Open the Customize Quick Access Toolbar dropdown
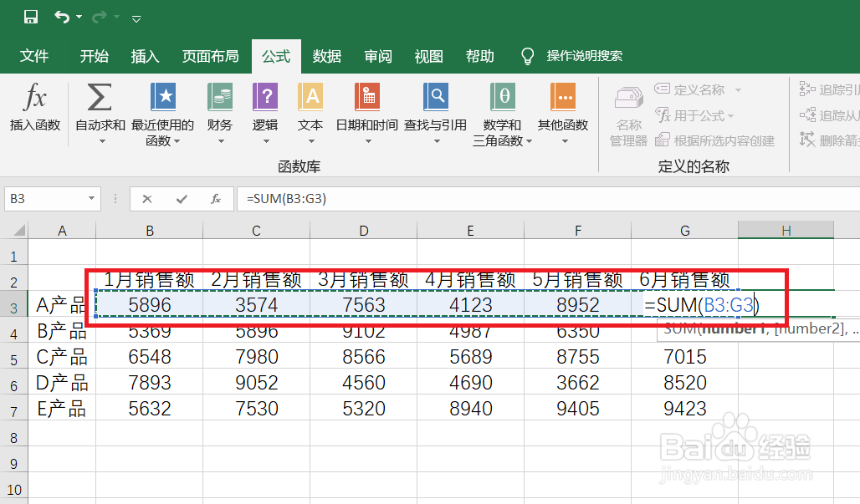The width and height of the screenshot is (860, 504). click(136, 18)
